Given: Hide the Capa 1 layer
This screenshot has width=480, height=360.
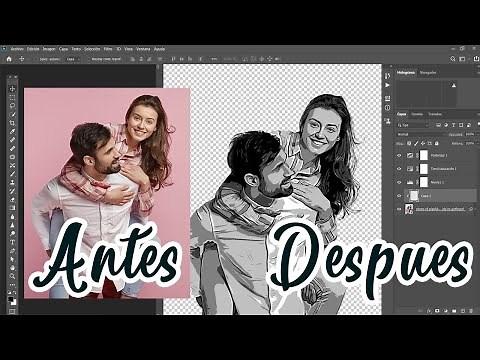Looking at the screenshot, I should [399, 196].
